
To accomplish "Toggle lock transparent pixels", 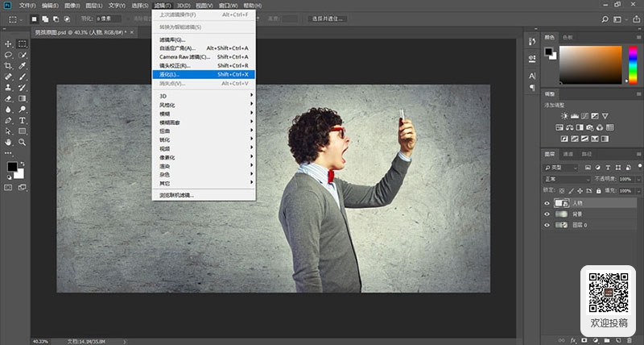I will click(x=562, y=191).
